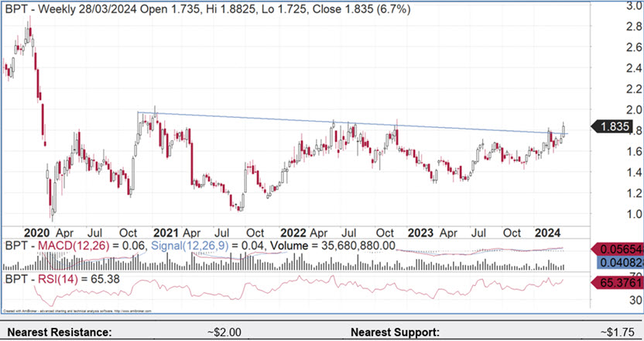Click the blue descending trendline on price chart
644x341 pixels.
pos(353,123)
